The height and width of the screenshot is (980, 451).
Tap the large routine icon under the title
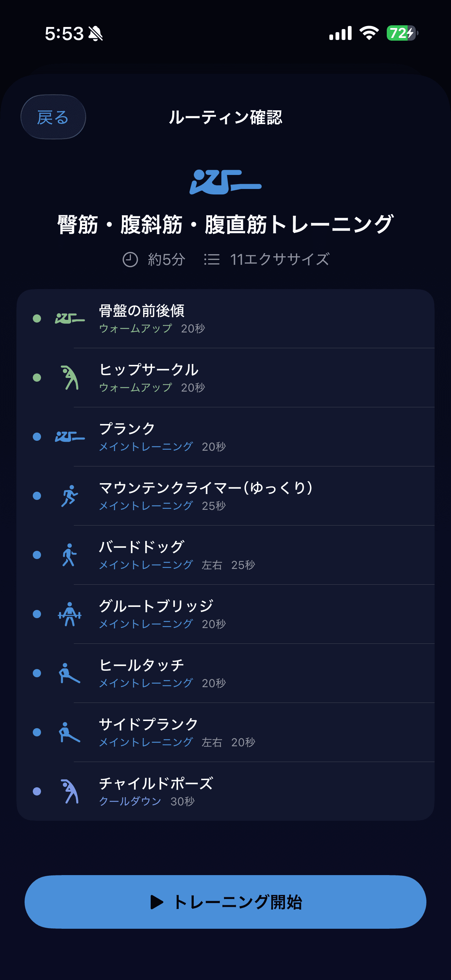225,182
